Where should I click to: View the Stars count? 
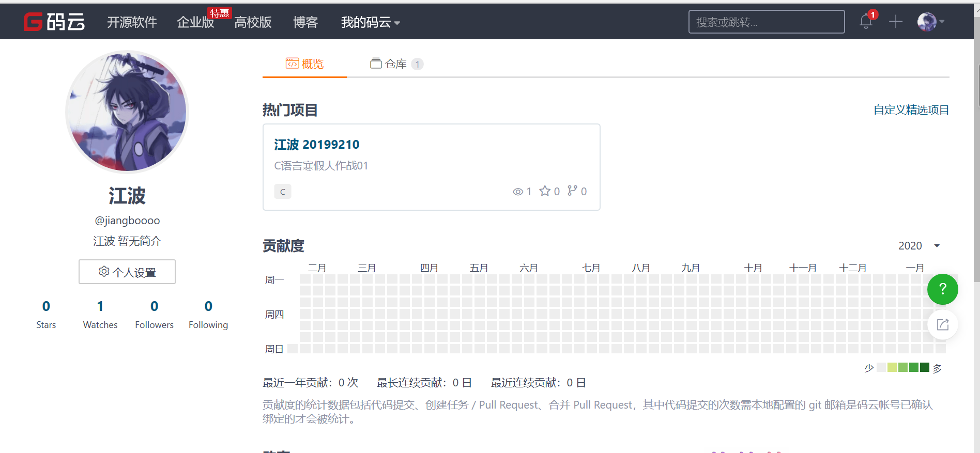[46, 314]
